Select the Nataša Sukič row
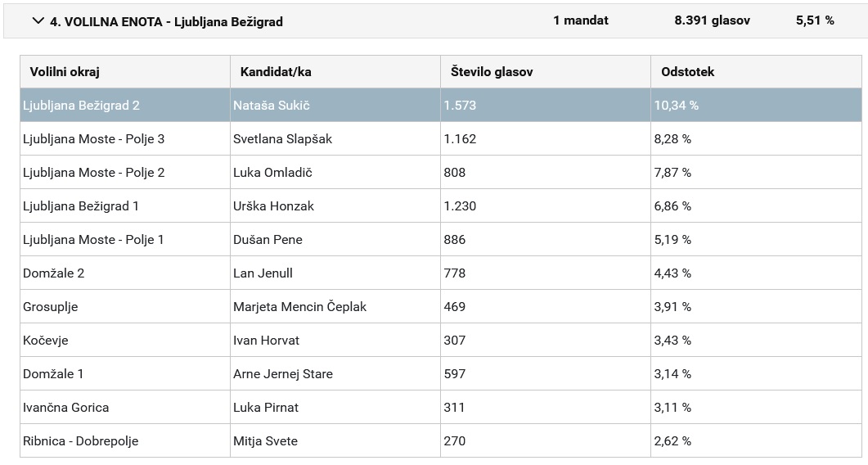 point(272,106)
